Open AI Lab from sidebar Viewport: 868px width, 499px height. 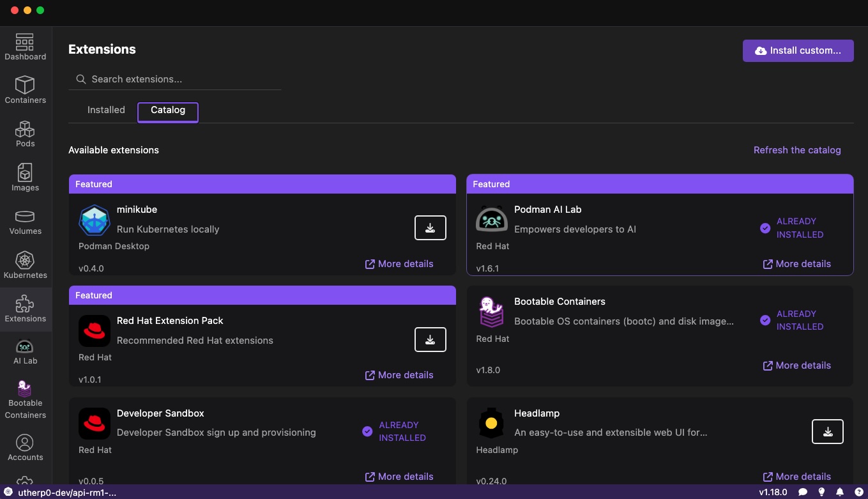(25, 351)
